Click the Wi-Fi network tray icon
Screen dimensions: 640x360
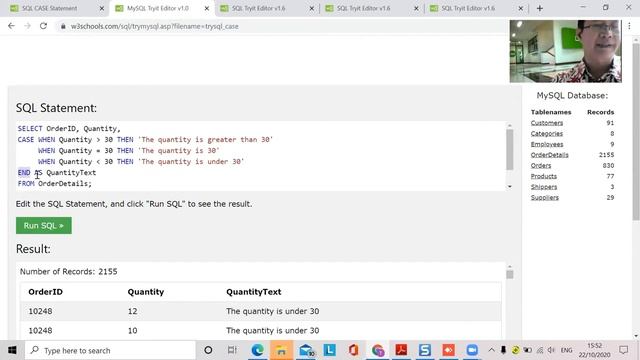pyautogui.click(x=540, y=350)
